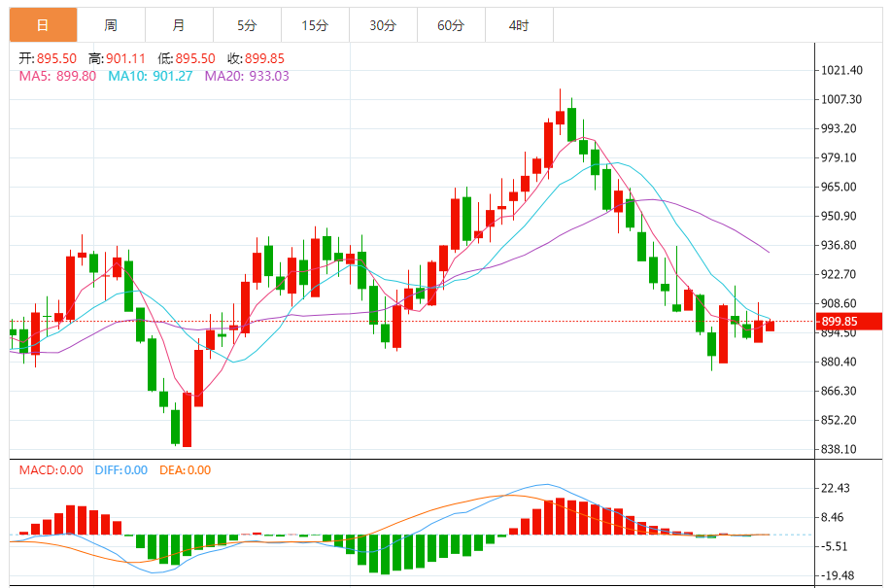Click the 22.43 MACD axis label
The height and width of the screenshot is (588, 891).
tap(838, 488)
